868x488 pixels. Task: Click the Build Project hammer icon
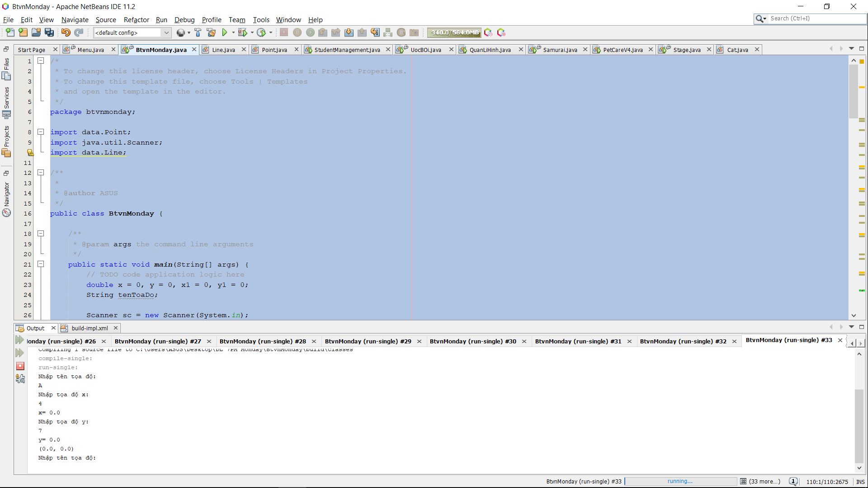(198, 33)
